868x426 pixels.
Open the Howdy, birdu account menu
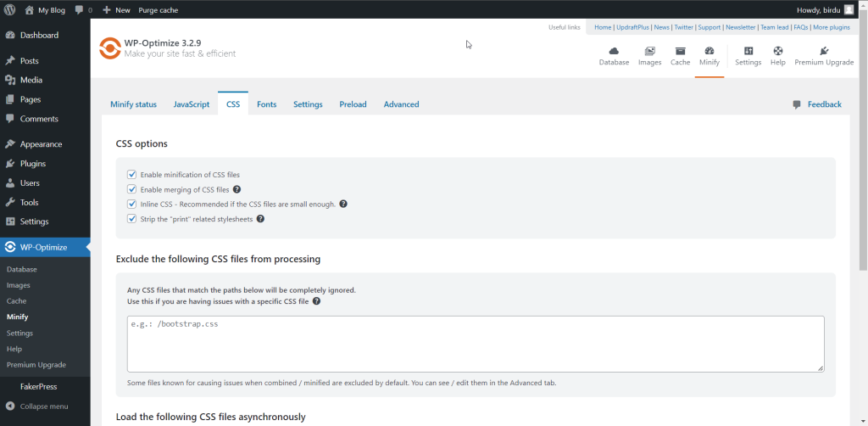(825, 10)
